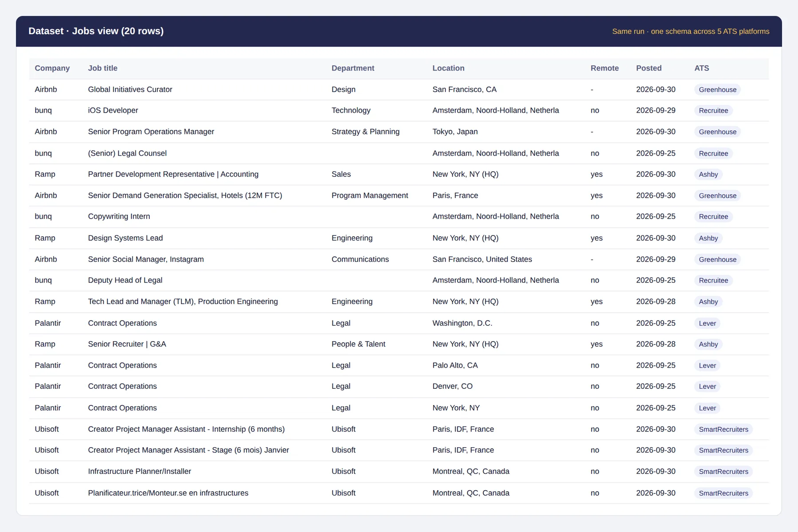Screen dimensions: 798x532
Task: Select the Ashby badge for Design Systems Lead
Action: pyautogui.click(x=708, y=238)
